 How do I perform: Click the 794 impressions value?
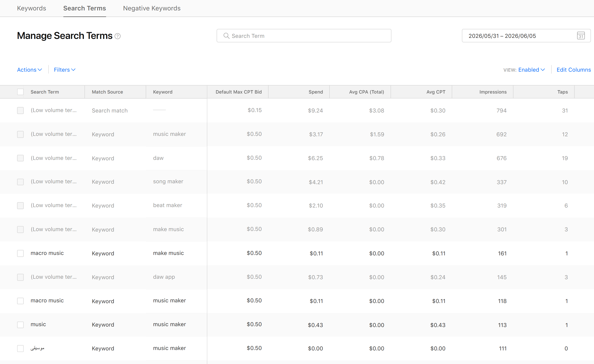[x=502, y=110]
